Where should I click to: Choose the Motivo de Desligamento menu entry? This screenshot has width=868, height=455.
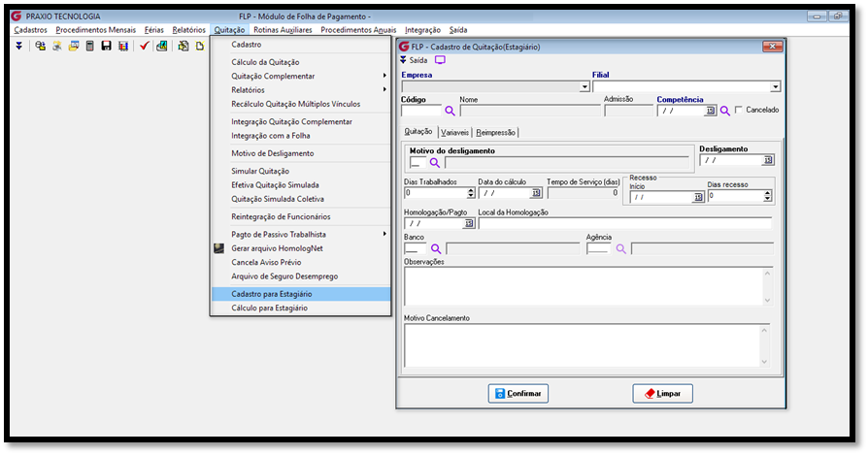[x=301, y=153]
